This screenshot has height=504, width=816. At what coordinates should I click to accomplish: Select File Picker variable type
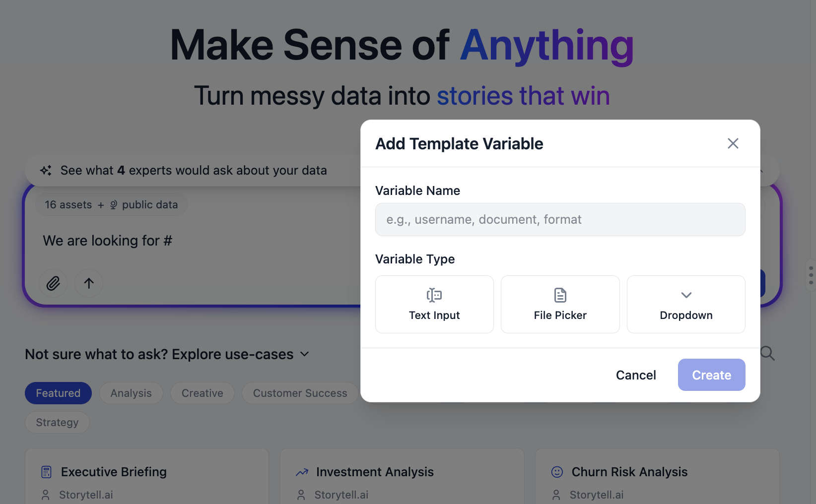click(x=560, y=304)
